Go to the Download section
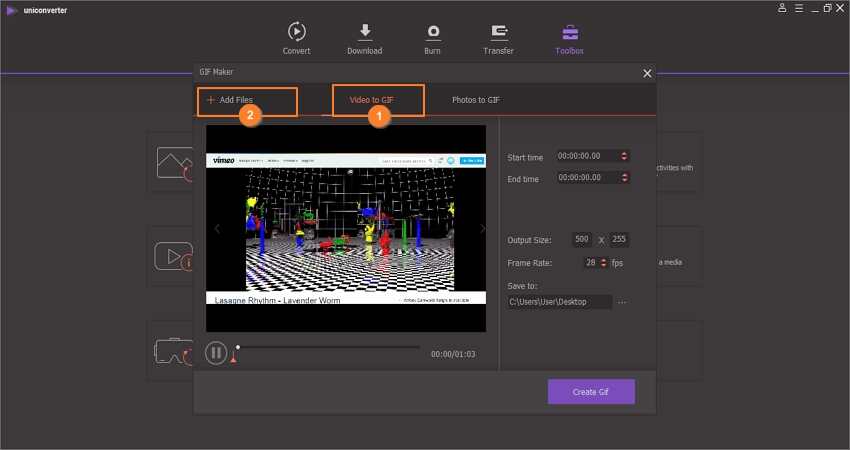Image resolution: width=850 pixels, height=450 pixels. (x=364, y=38)
